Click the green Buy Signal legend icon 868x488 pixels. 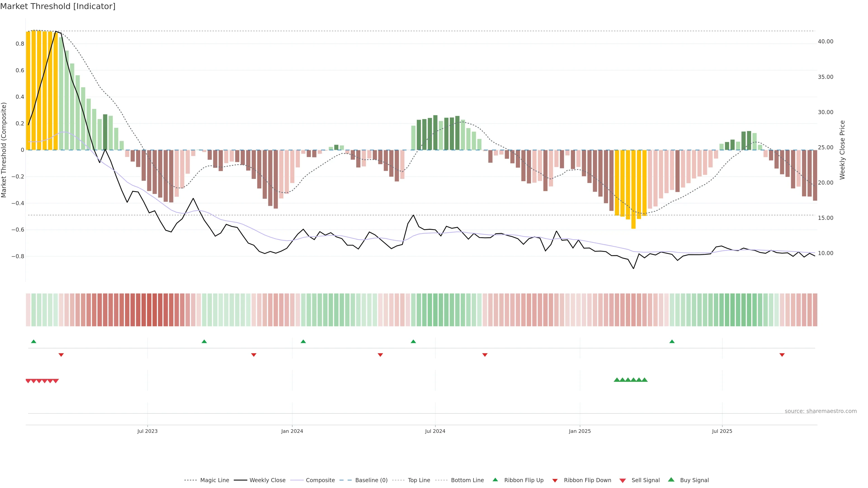point(671,480)
